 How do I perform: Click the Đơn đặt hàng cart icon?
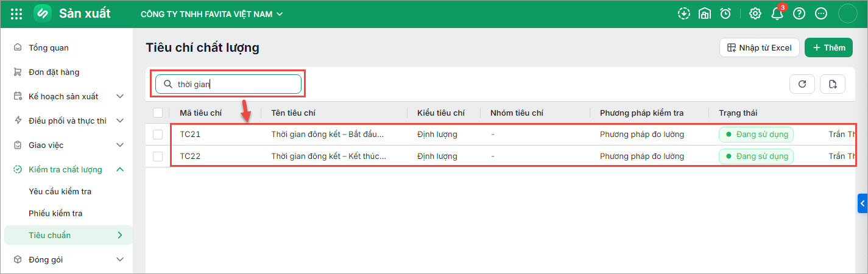pos(18,72)
